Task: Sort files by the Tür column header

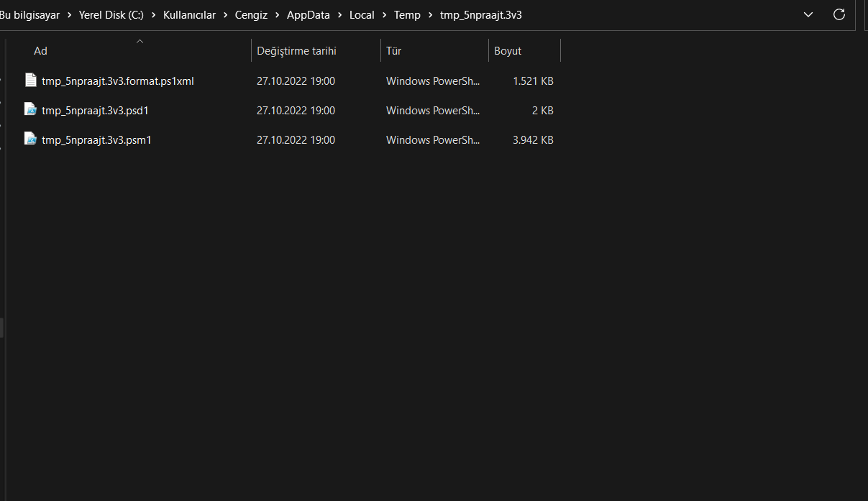Action: 393,51
